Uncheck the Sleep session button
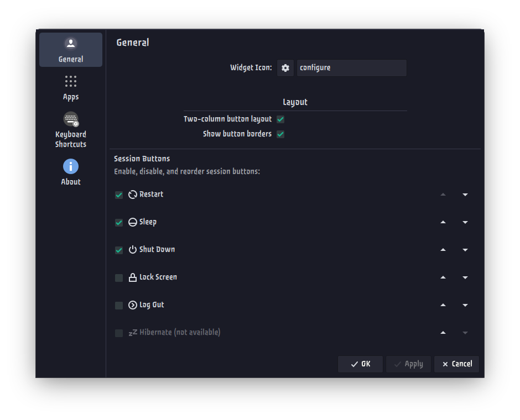520x420 pixels. [x=119, y=222]
